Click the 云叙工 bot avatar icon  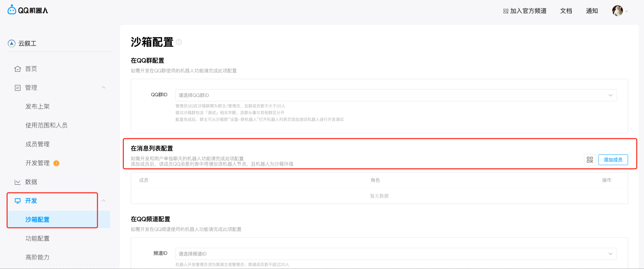coord(11,43)
